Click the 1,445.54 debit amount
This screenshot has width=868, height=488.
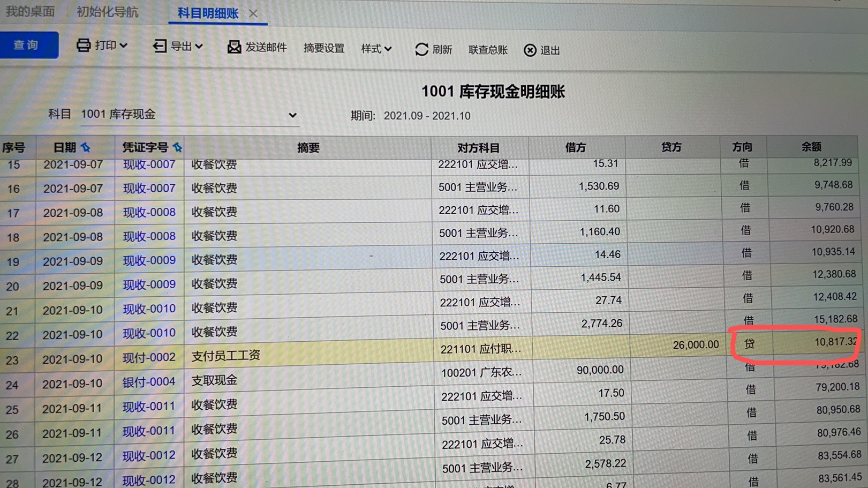coord(601,277)
